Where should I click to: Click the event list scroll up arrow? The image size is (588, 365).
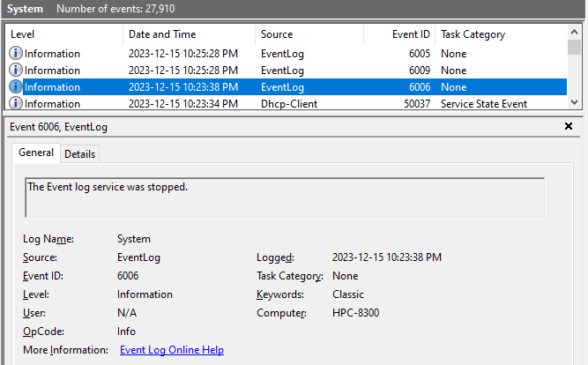(x=575, y=34)
